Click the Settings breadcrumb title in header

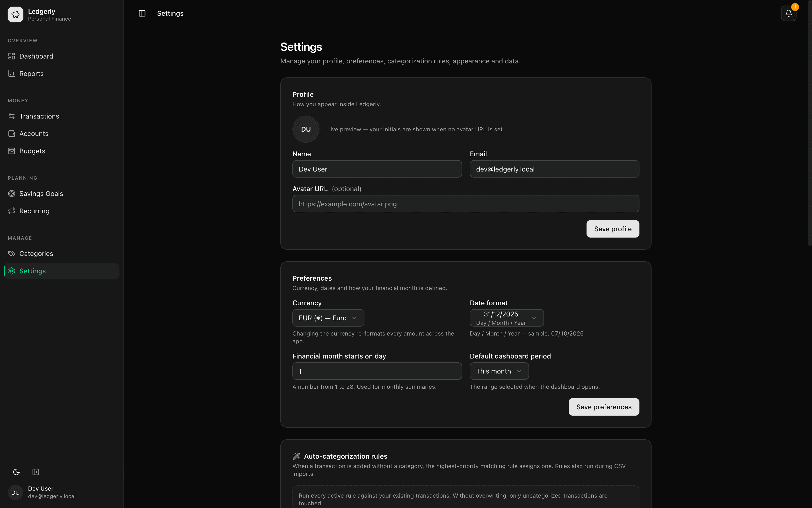[170, 14]
